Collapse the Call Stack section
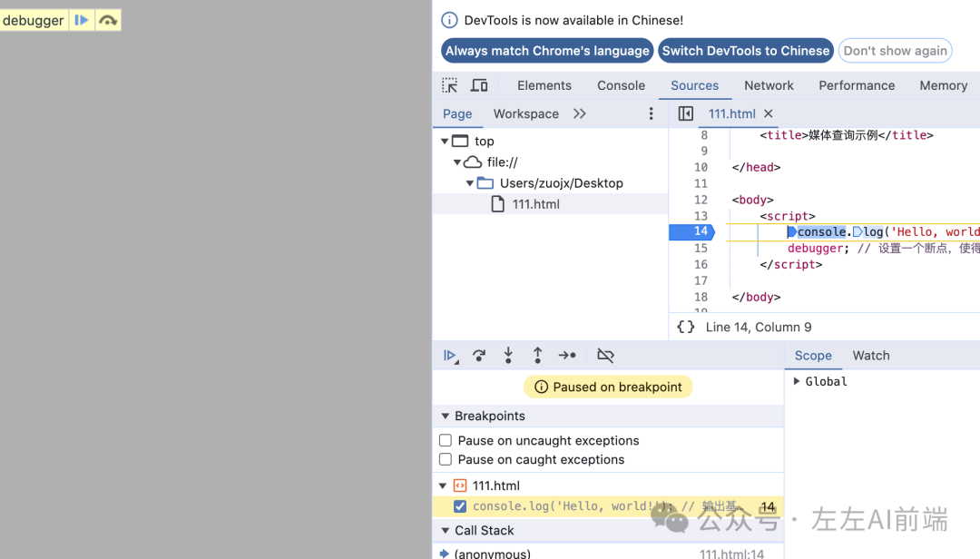The width and height of the screenshot is (980, 559). pyautogui.click(x=445, y=530)
